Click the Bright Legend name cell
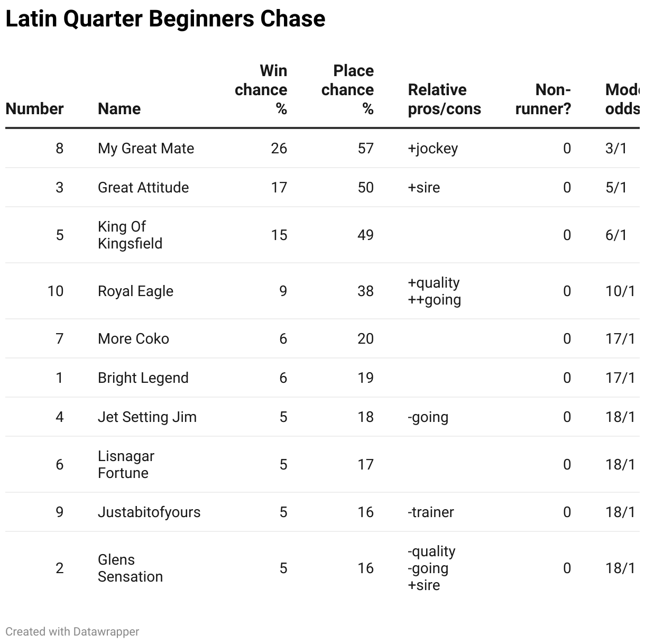 coord(143,378)
